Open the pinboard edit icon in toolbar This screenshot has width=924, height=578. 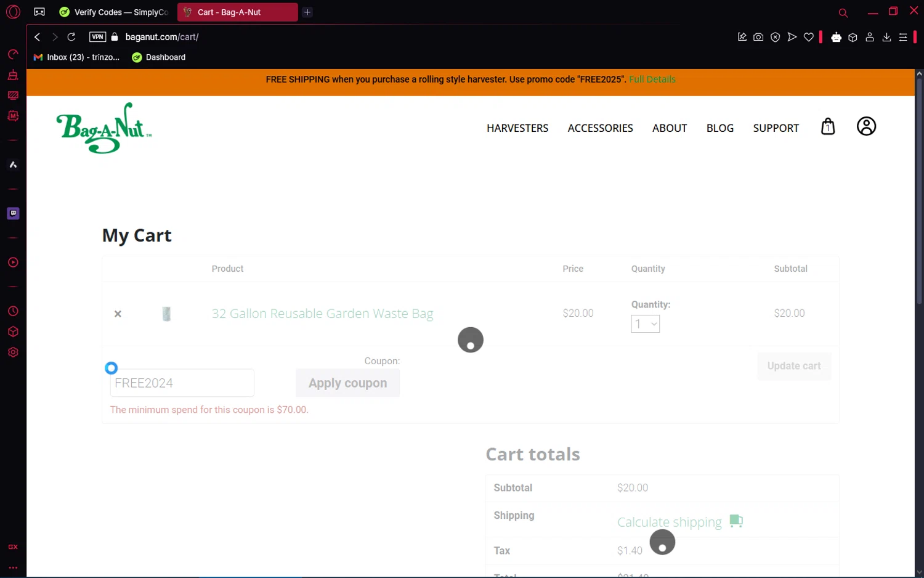pyautogui.click(x=742, y=37)
